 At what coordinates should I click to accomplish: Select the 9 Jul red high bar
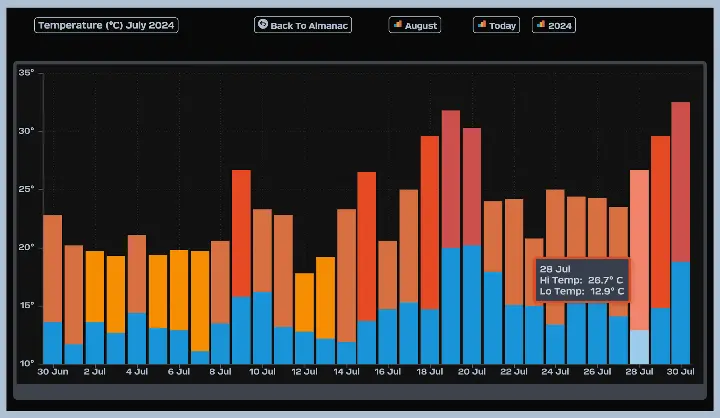[241, 232]
